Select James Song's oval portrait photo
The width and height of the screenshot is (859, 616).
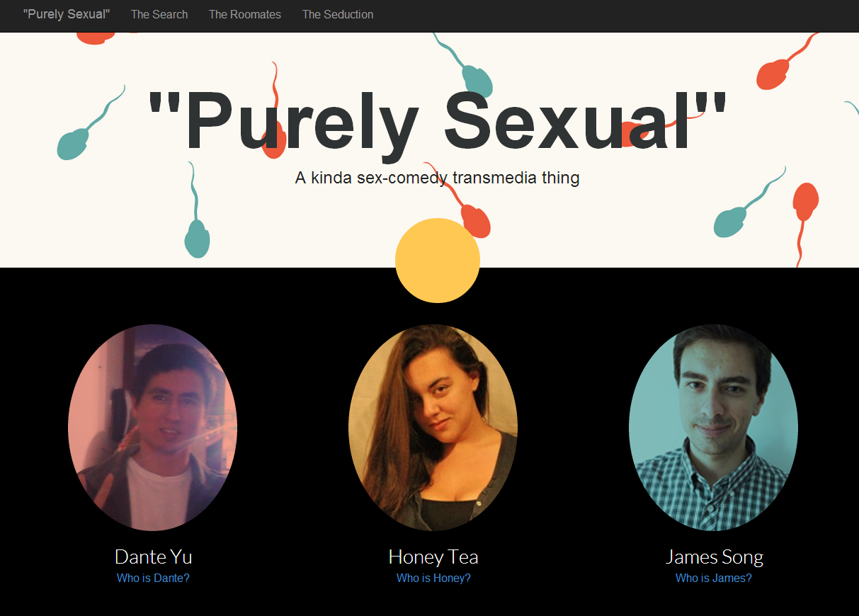click(x=713, y=428)
